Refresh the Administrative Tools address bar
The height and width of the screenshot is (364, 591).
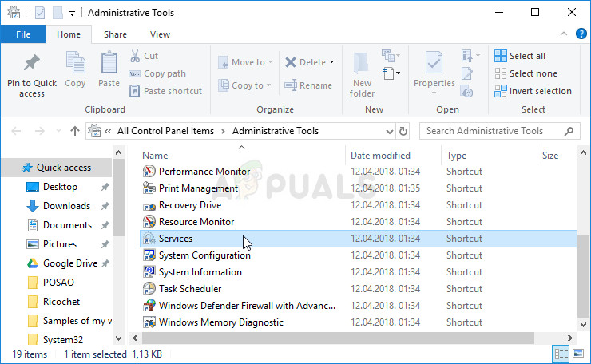pyautogui.click(x=403, y=131)
